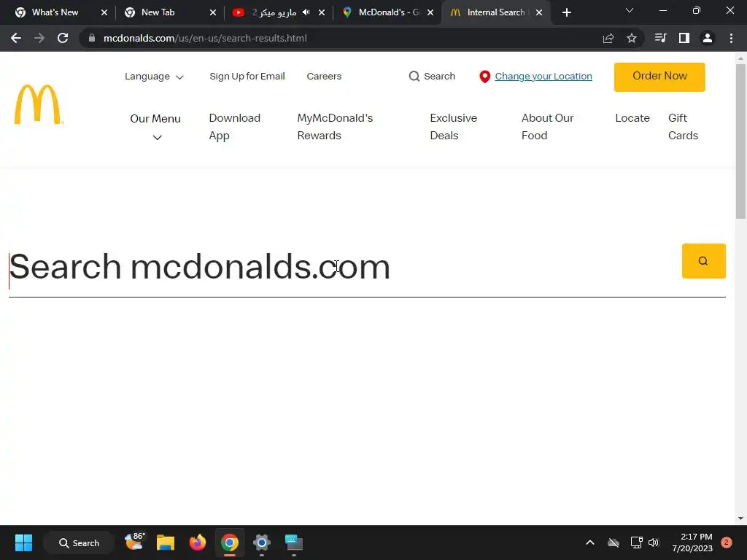Go back using browser back arrow
Screen dimensions: 747x560
pyautogui.click(x=16, y=38)
